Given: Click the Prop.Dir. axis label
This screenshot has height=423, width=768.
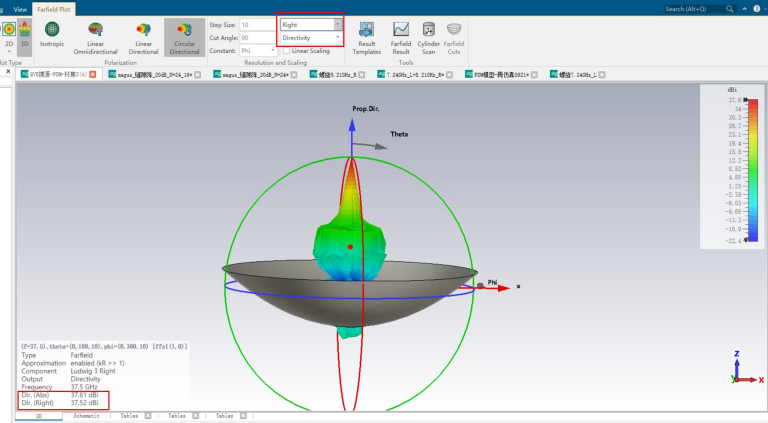Looking at the screenshot, I should pyautogui.click(x=366, y=109).
